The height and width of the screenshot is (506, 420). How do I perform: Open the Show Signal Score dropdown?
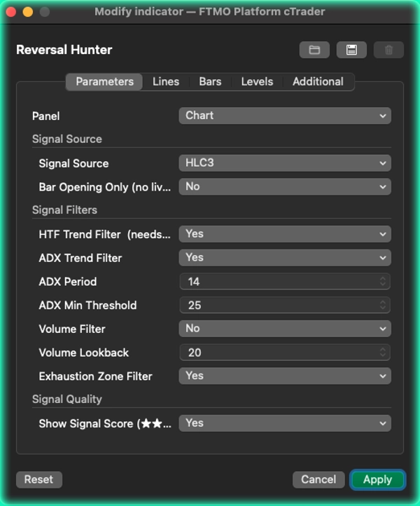tap(285, 423)
